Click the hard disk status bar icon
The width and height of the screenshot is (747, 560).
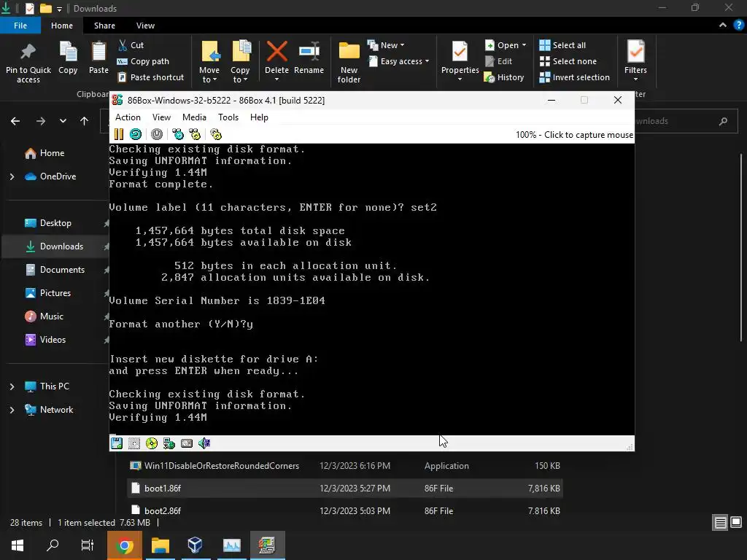(187, 443)
